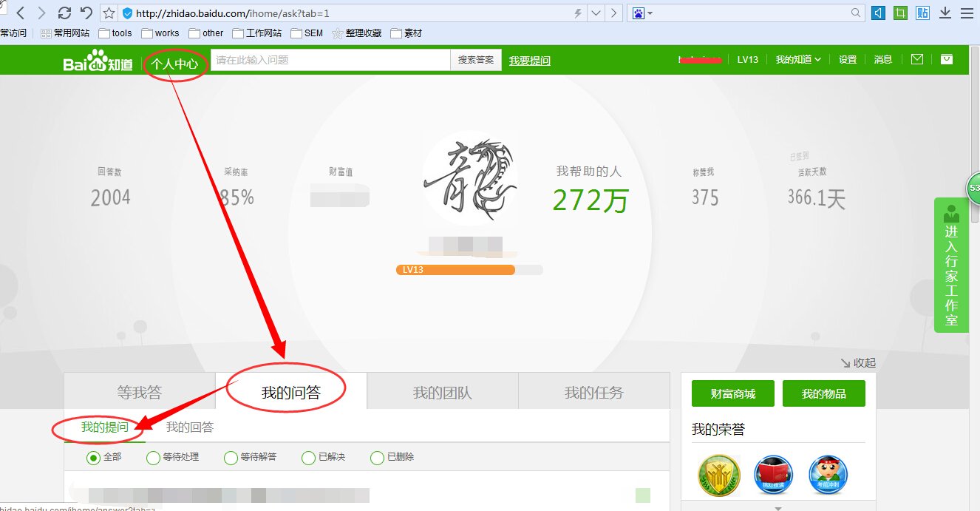
Task: Click the shopping bag icon top right
Action: [x=947, y=59]
